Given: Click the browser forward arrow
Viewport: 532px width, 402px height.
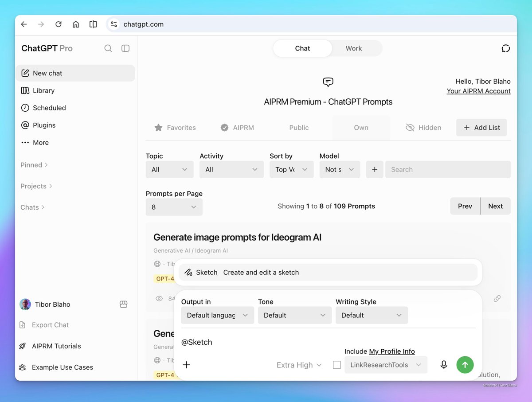Looking at the screenshot, I should pos(41,24).
